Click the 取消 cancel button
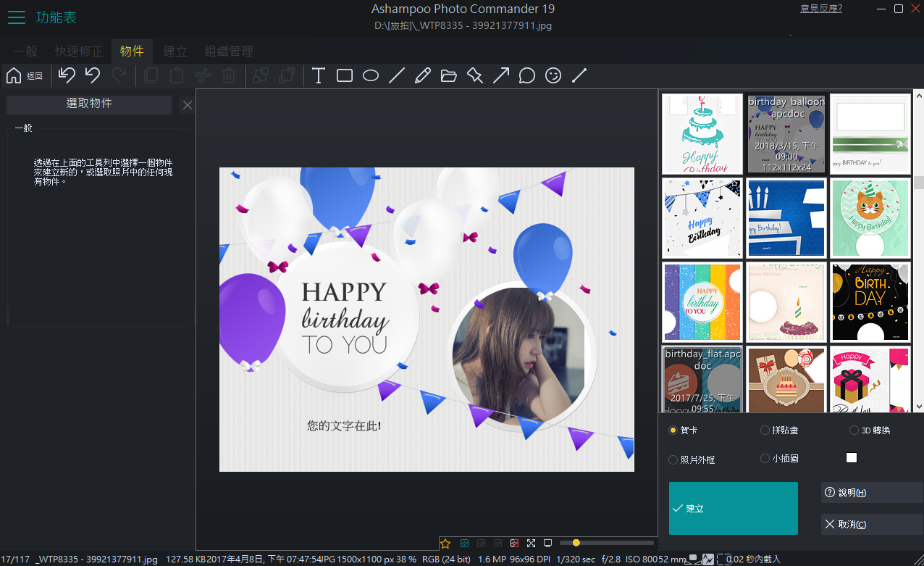The width and height of the screenshot is (924, 566). (871, 524)
